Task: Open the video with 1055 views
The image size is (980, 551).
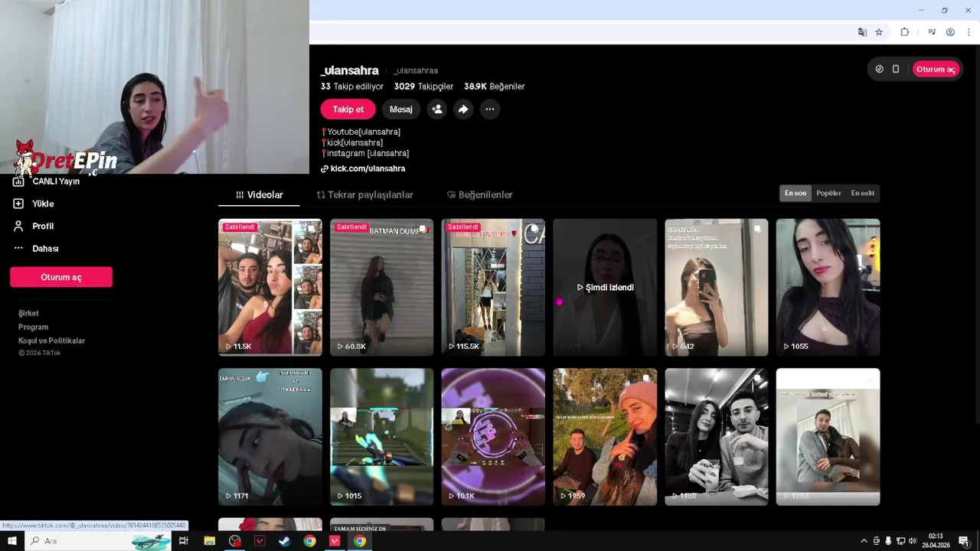Action: point(828,287)
